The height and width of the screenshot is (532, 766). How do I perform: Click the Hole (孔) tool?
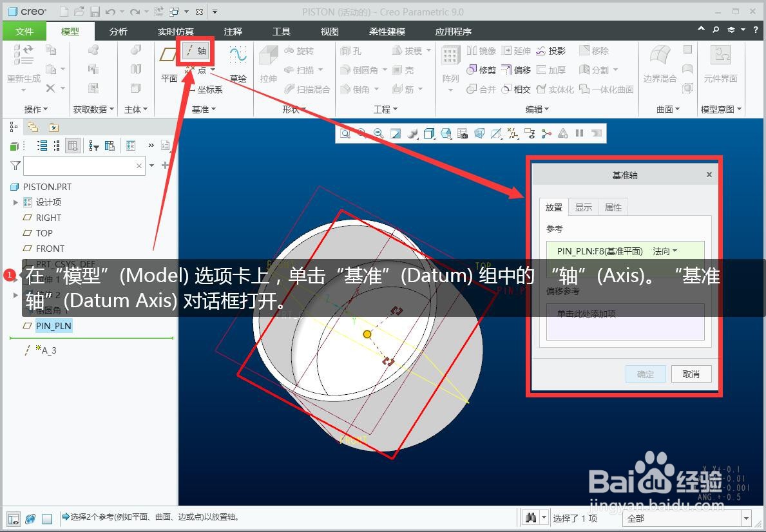351,51
